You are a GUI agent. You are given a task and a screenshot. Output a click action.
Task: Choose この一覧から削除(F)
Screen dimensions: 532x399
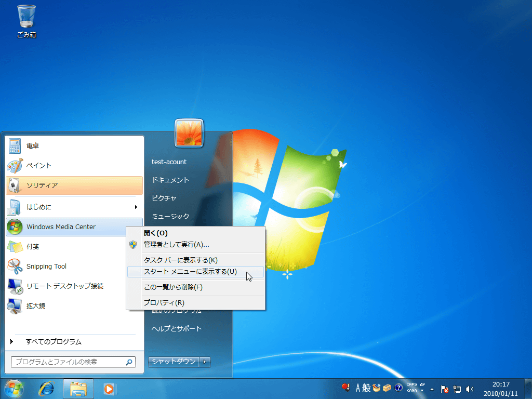pyautogui.click(x=196, y=287)
